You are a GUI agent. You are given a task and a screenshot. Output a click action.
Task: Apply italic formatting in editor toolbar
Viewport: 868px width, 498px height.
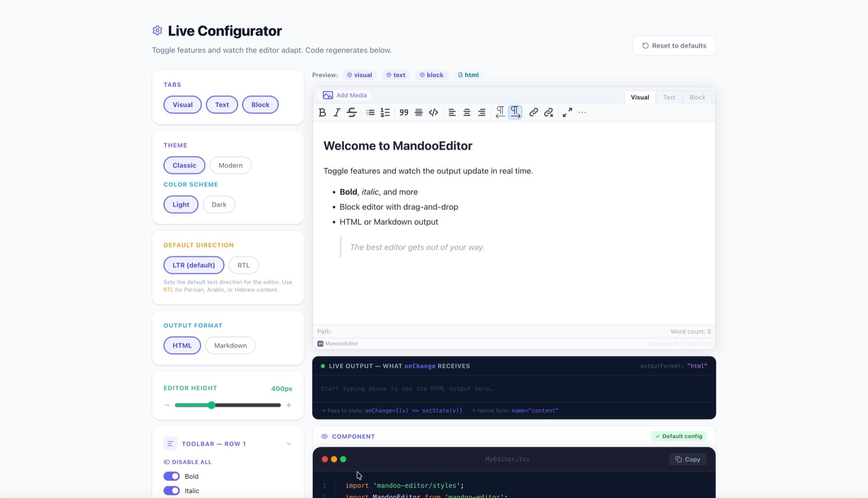[x=337, y=113]
